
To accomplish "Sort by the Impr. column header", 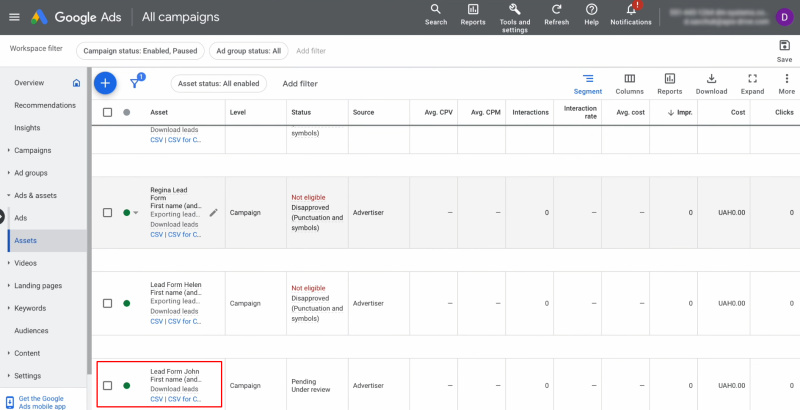I will 683,112.
